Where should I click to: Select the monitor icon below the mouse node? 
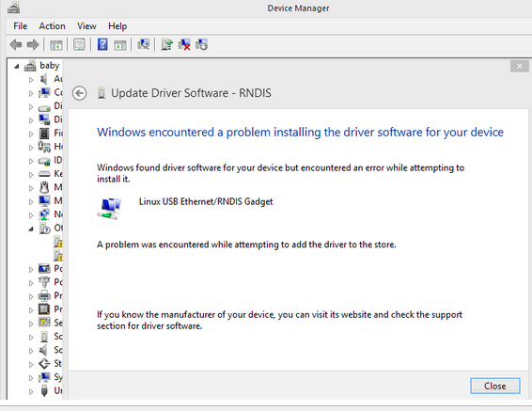[x=44, y=201]
